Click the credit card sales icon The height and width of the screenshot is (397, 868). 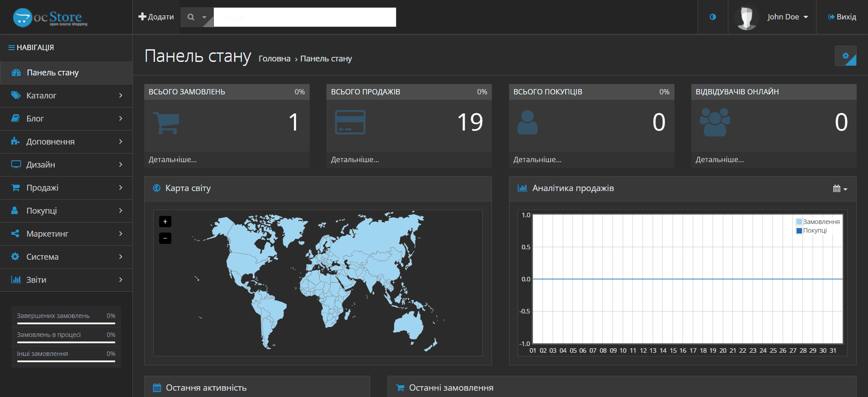click(x=350, y=122)
